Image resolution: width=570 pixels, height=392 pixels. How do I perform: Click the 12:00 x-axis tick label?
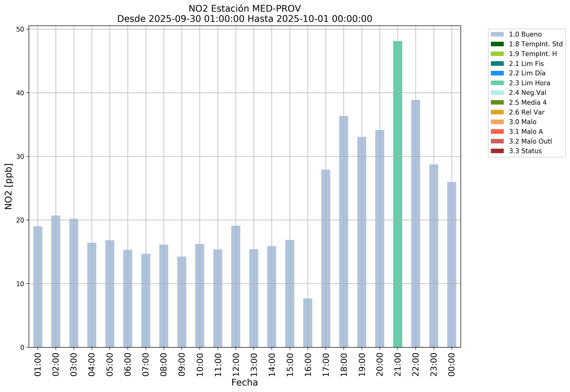(236, 364)
